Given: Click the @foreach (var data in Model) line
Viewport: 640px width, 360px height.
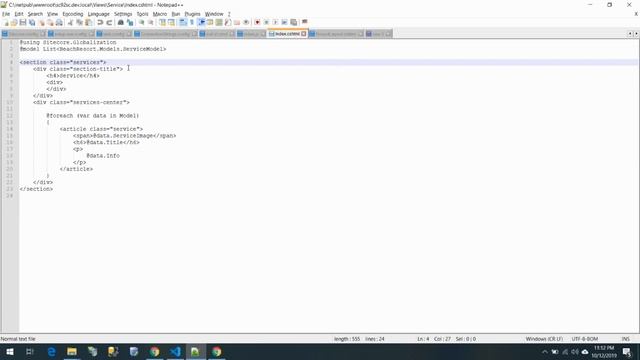Looking at the screenshot, I should tap(93, 116).
